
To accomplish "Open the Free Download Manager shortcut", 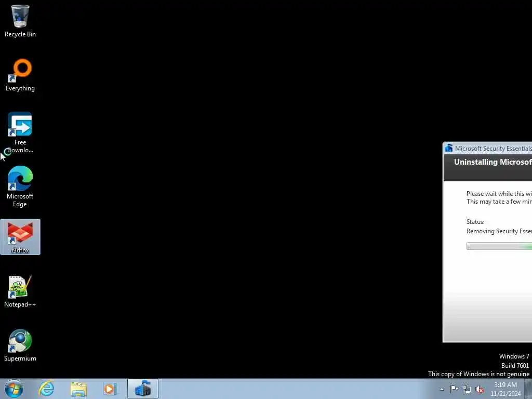I will [x=20, y=132].
